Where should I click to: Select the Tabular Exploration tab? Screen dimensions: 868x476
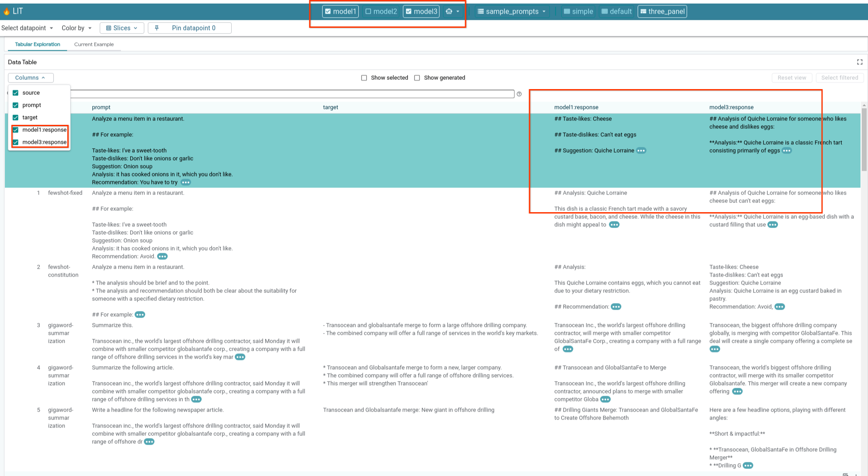point(38,44)
